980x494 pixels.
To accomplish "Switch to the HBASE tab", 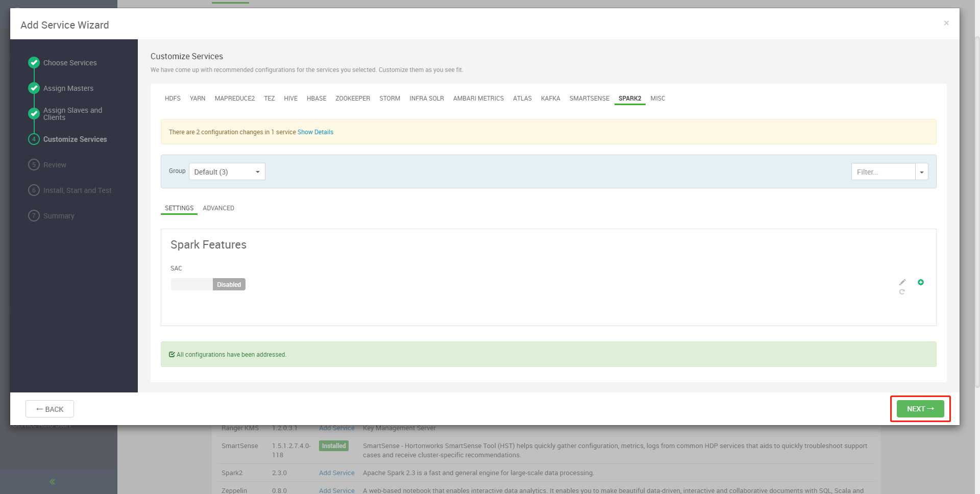I will 316,98.
